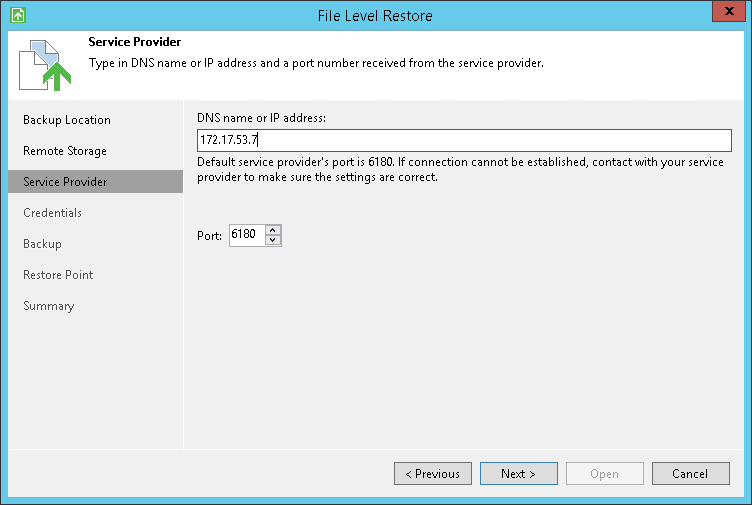This screenshot has width=752, height=505.
Task: Click the greyed-out Open button
Action: tap(605, 474)
